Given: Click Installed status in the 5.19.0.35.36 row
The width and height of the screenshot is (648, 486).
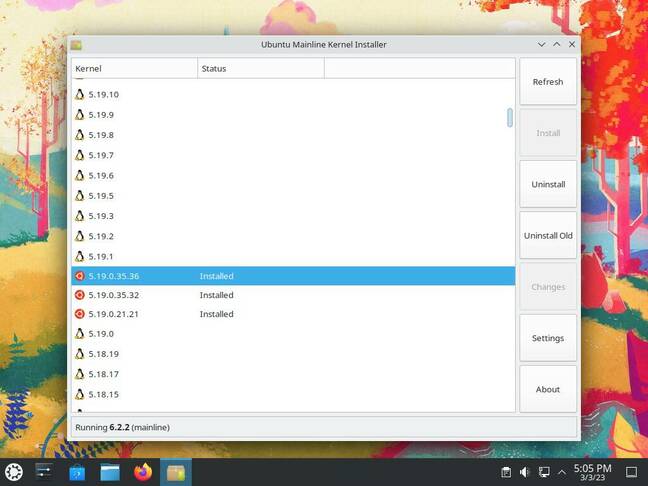Looking at the screenshot, I should (x=217, y=276).
